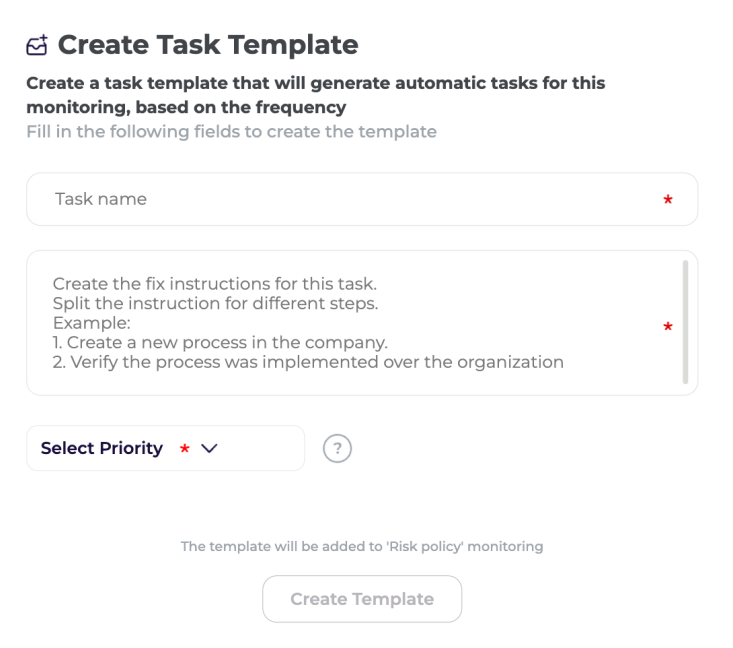Viewport: 733px width, 648px height.
Task: Expand the Select Priority chevron arrow
Action: point(209,449)
